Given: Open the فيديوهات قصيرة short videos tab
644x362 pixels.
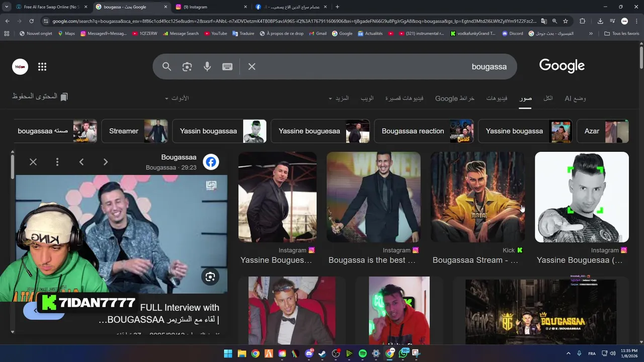Looking at the screenshot, I should [x=405, y=98].
